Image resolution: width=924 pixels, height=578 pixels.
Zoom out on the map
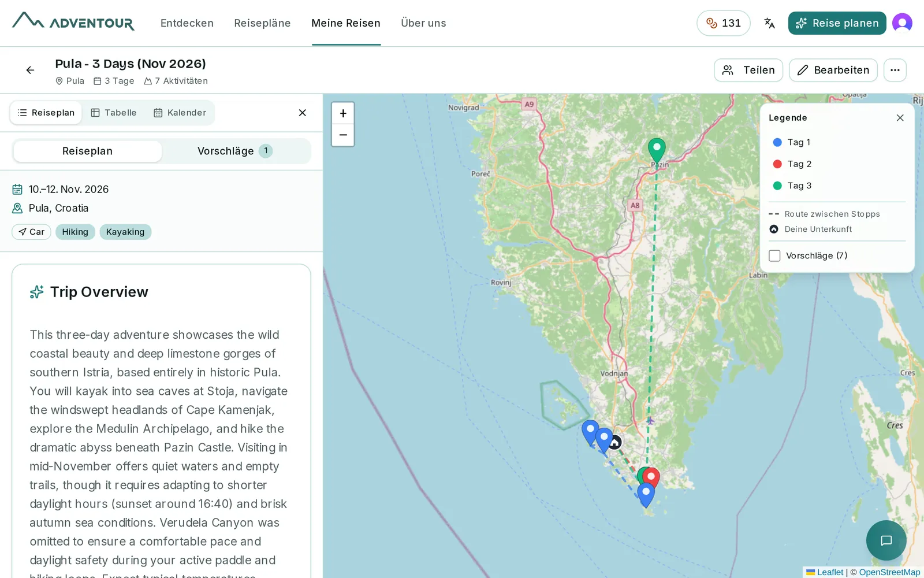[x=343, y=135]
